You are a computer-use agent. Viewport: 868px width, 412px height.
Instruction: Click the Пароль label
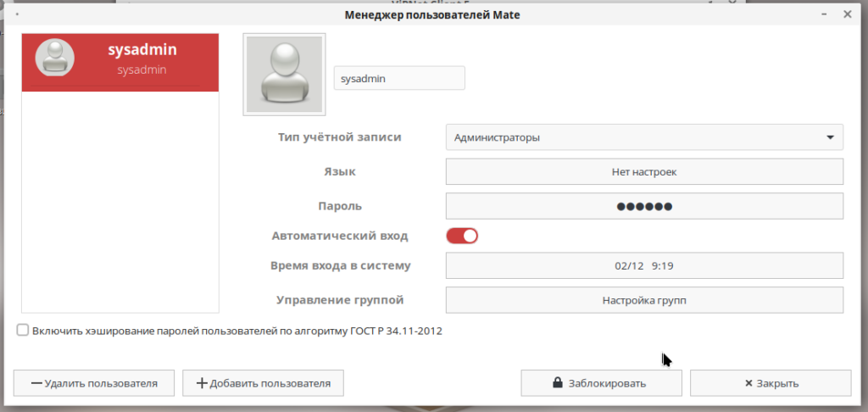339,206
